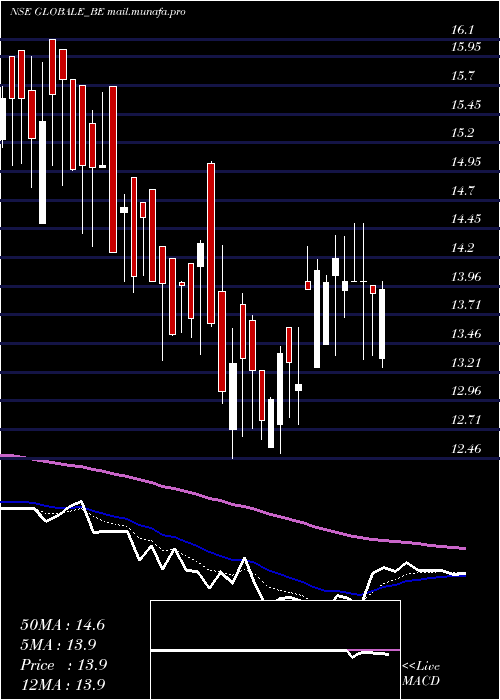Click the 16.1 price axis label

point(462,29)
